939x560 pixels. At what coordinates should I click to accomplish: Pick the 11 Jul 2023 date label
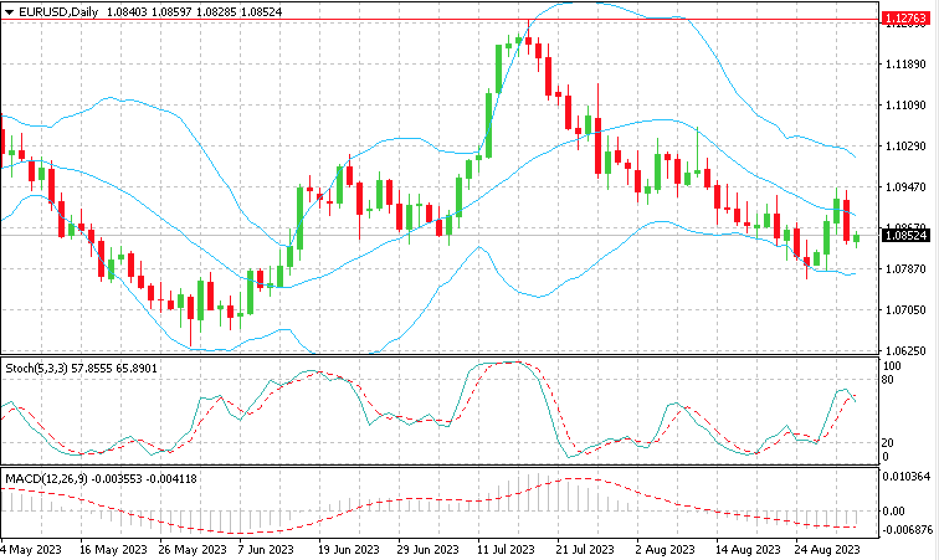click(506, 549)
